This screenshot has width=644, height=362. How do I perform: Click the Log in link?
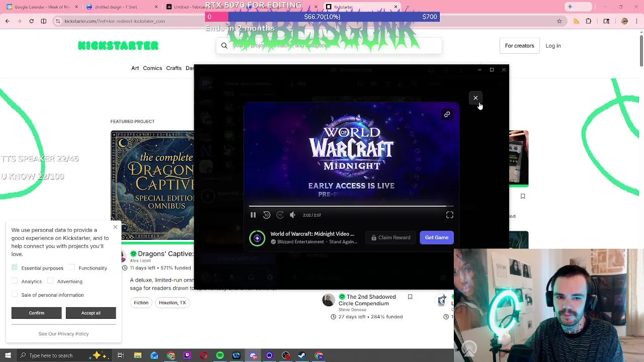tap(553, 46)
